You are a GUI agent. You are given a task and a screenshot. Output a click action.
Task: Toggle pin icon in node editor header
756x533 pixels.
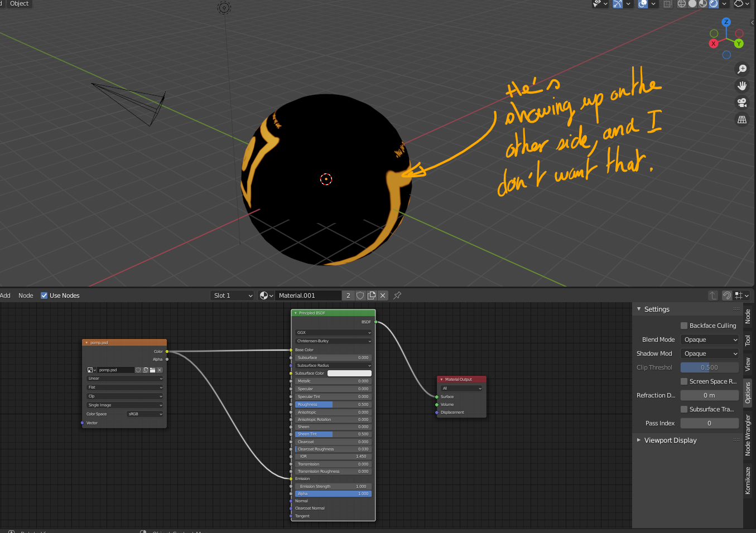(397, 295)
